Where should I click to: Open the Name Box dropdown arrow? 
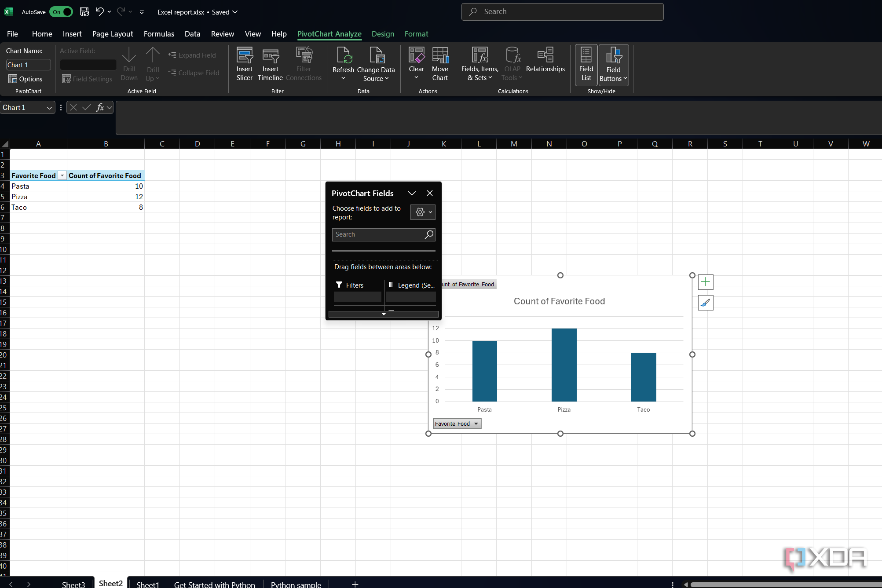(49, 108)
